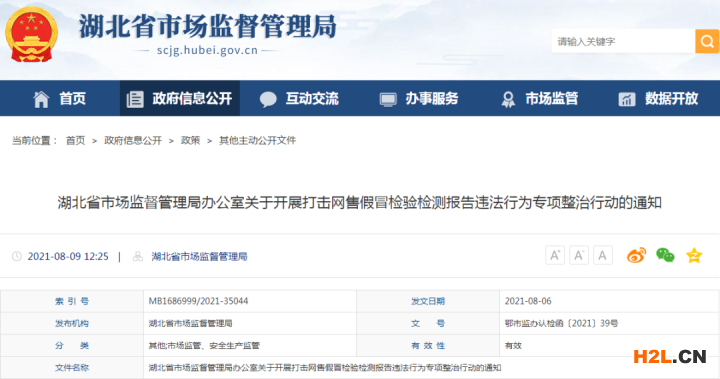
Task: Add to favorites with yellow star icon
Action: pyautogui.click(x=694, y=255)
